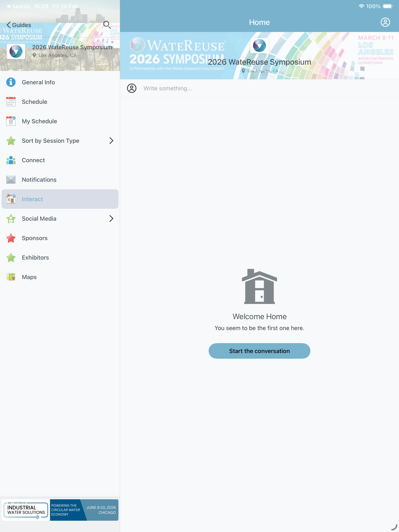Tap the General Info blue icon
The height and width of the screenshot is (532, 399).
[11, 82]
